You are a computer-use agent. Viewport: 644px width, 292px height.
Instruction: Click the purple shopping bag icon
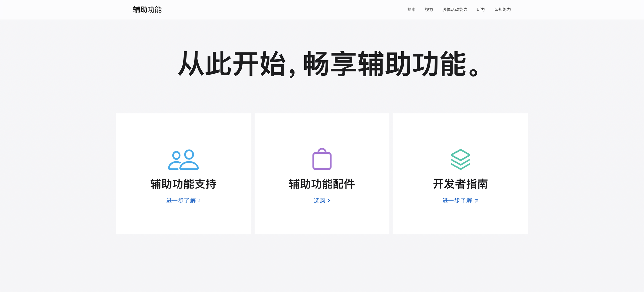(x=322, y=159)
